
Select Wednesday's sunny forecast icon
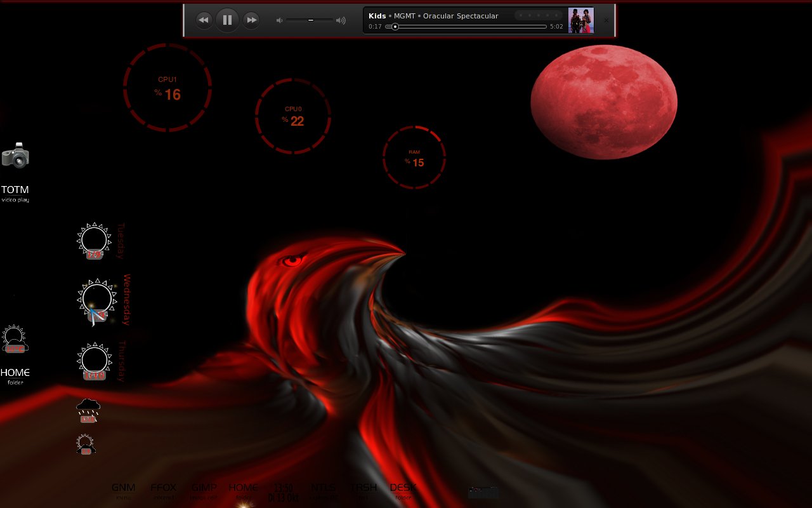point(96,301)
